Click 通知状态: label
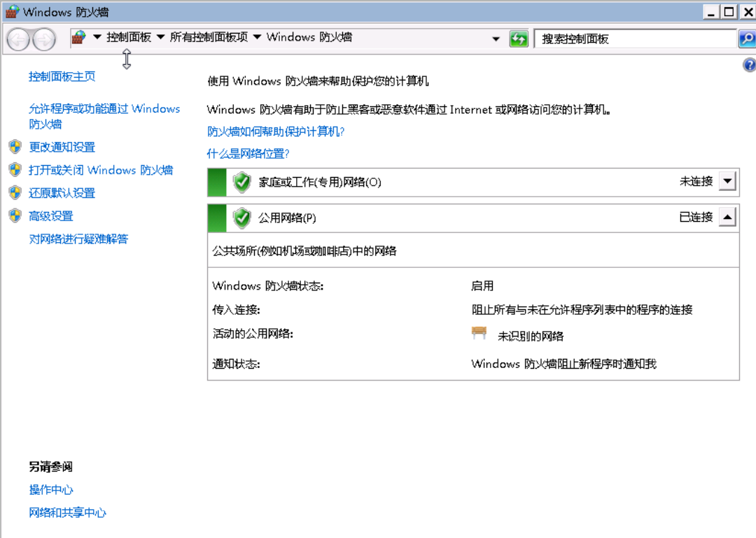This screenshot has height=538, width=756. [237, 364]
